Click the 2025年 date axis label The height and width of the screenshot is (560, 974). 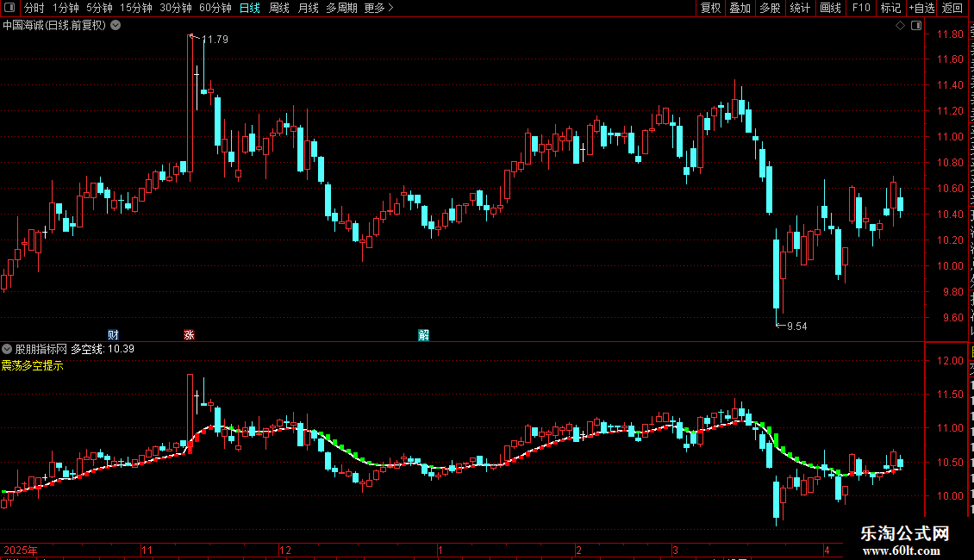click(21, 550)
